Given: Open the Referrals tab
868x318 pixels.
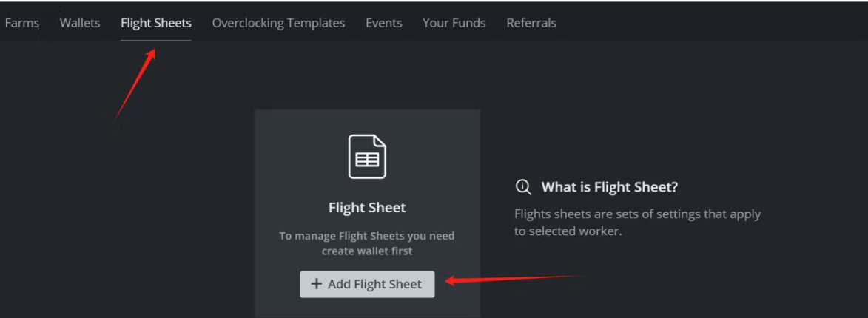Looking at the screenshot, I should [x=531, y=23].
